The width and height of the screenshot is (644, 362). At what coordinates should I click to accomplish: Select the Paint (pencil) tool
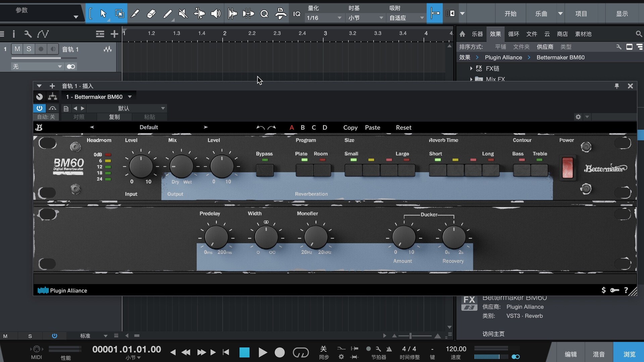tap(167, 13)
